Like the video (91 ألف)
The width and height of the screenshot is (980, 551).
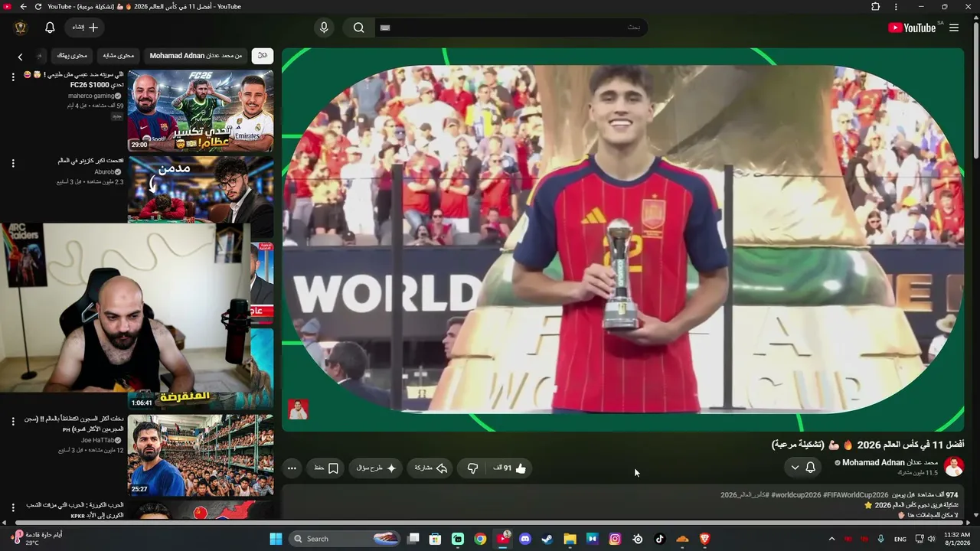click(510, 468)
